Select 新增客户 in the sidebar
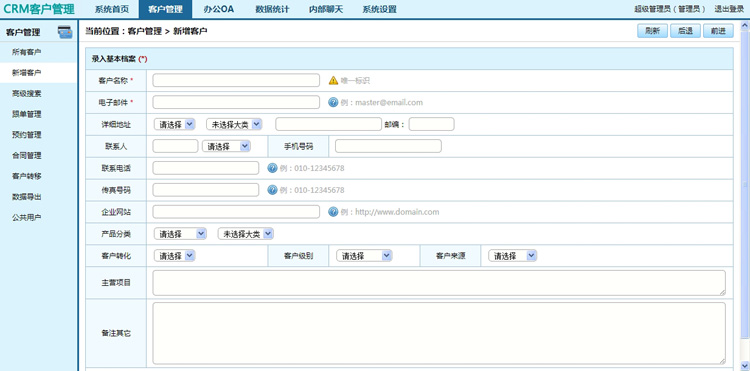This screenshot has height=371, width=750. pos(38,73)
